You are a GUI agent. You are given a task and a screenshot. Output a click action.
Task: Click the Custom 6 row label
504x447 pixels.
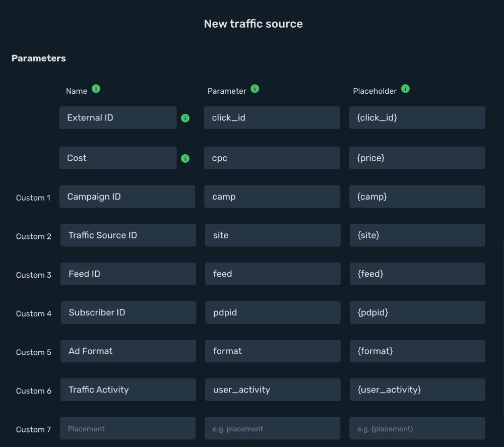[34, 391]
